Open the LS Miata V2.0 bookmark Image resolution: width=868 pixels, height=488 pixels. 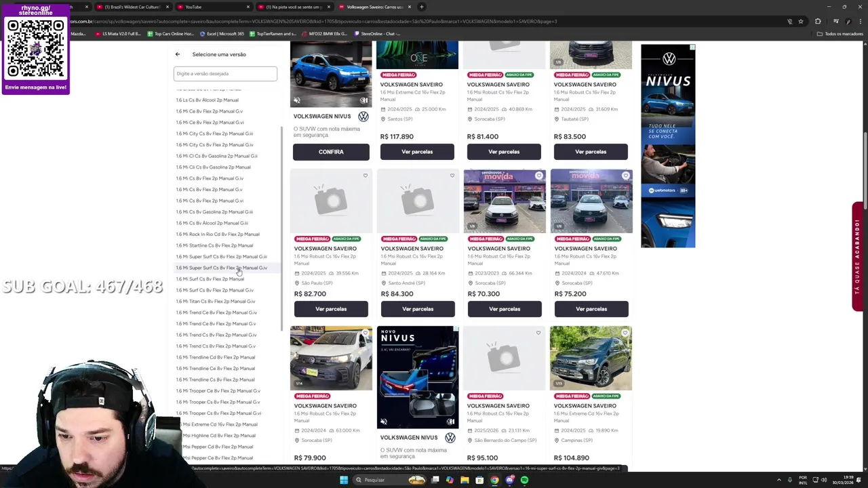coord(119,33)
